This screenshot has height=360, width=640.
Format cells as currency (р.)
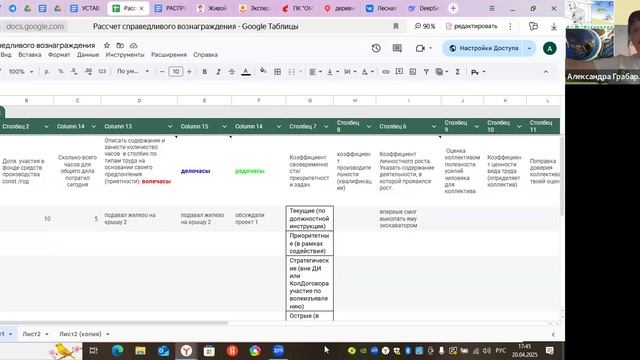(x=47, y=71)
